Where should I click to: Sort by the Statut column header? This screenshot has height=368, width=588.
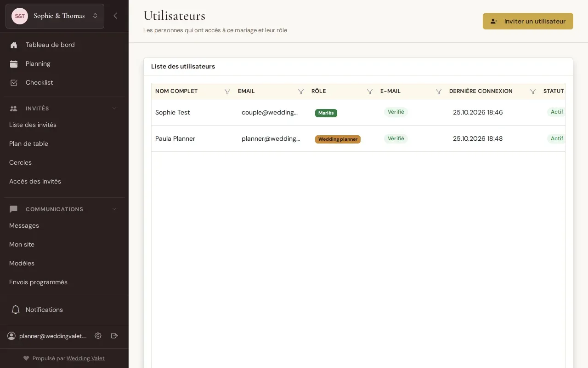click(x=554, y=91)
